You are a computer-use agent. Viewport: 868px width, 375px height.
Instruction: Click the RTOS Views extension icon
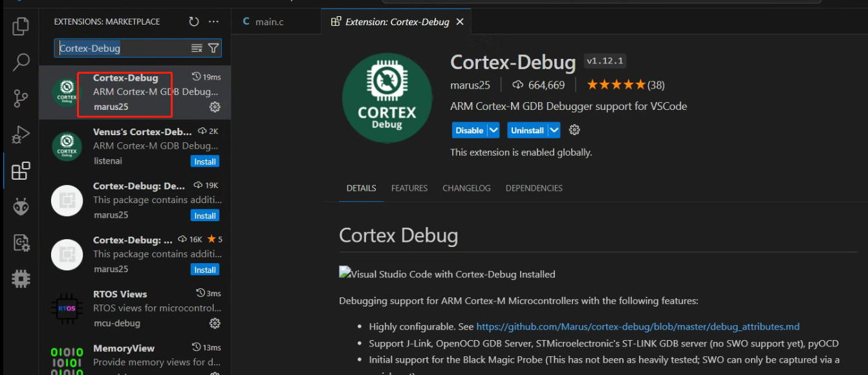67,308
